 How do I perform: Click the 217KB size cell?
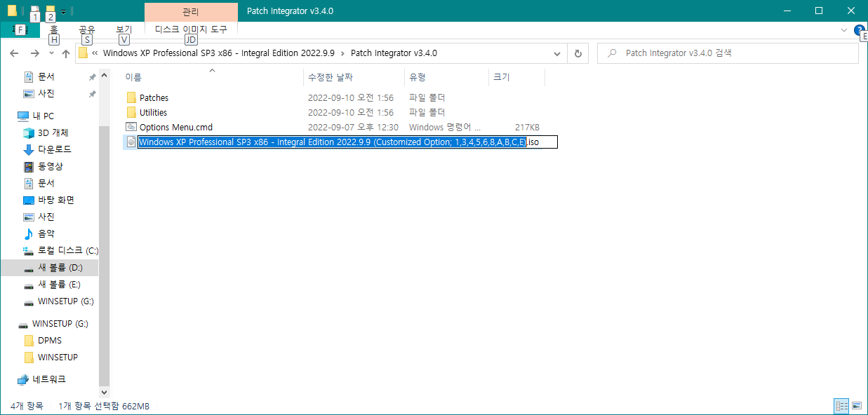527,128
